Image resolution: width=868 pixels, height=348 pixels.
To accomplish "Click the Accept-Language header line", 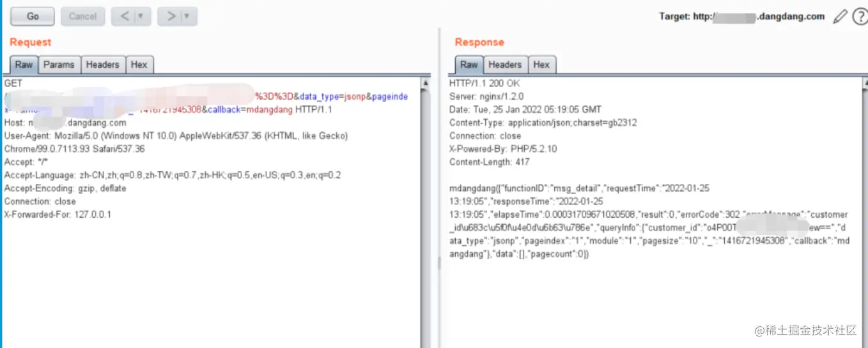I will (x=173, y=175).
